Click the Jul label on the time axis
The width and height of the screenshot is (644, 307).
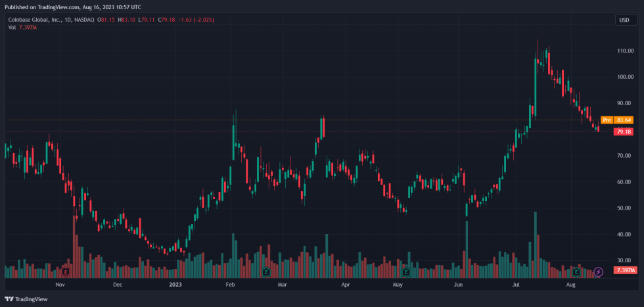tap(516, 285)
